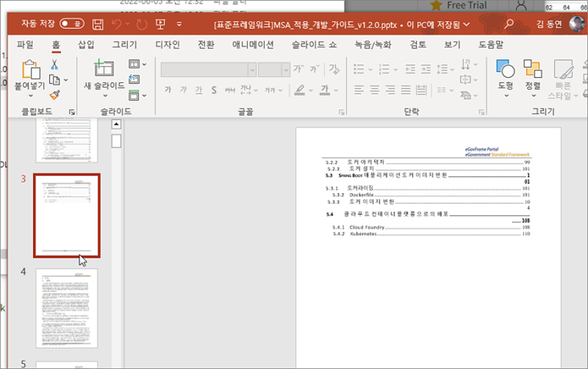Screen dimensions: 588x369
Task: Toggle align text right
Action: 390,89
